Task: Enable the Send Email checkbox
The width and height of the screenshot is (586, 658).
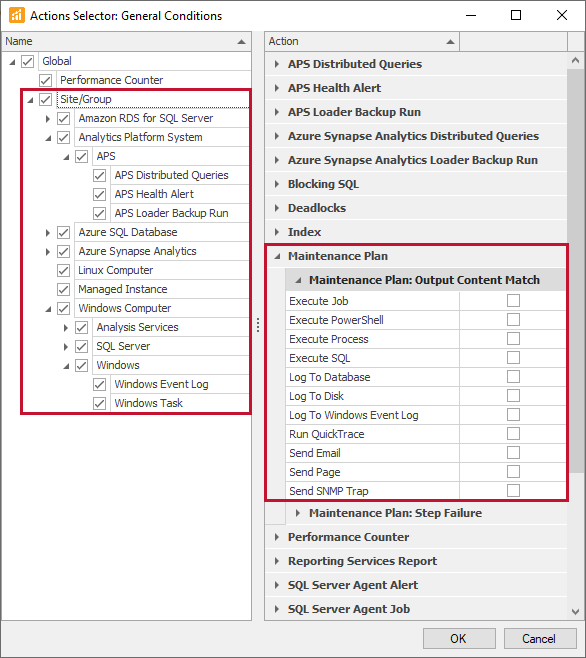Action: [x=513, y=453]
